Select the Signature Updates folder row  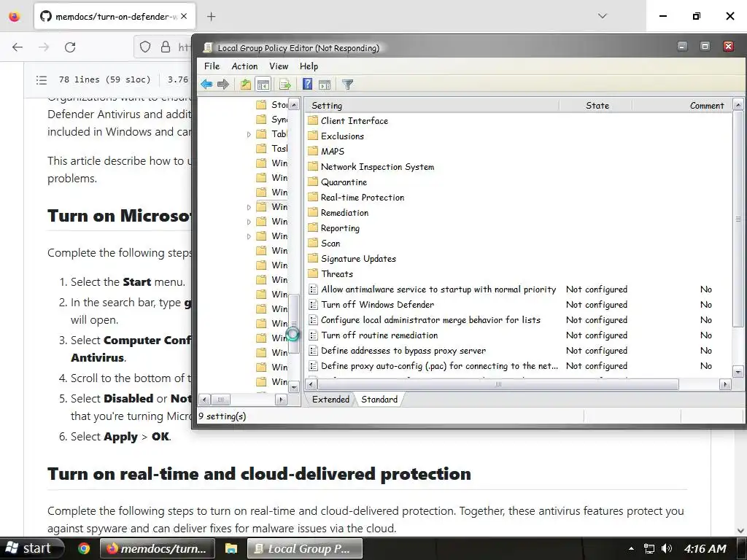352,258
